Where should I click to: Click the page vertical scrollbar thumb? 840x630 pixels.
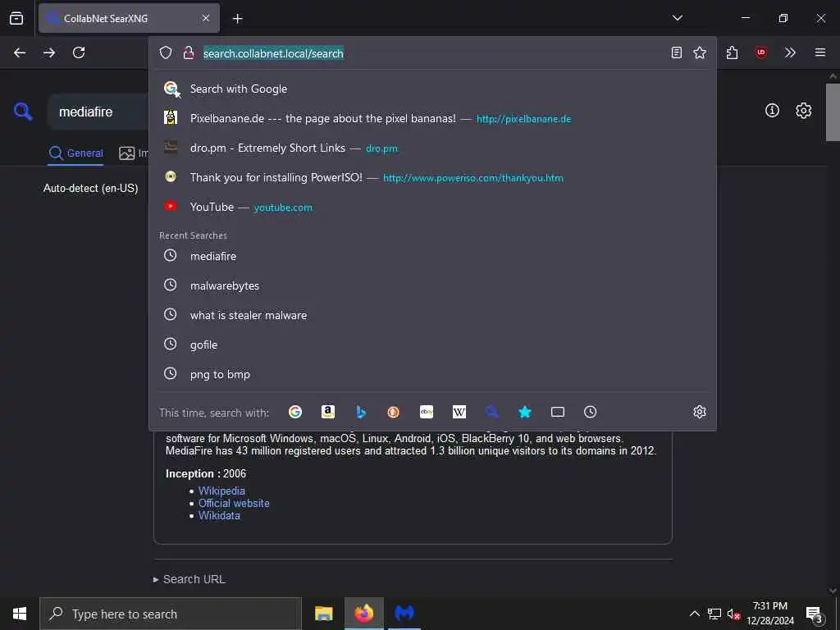833,112
